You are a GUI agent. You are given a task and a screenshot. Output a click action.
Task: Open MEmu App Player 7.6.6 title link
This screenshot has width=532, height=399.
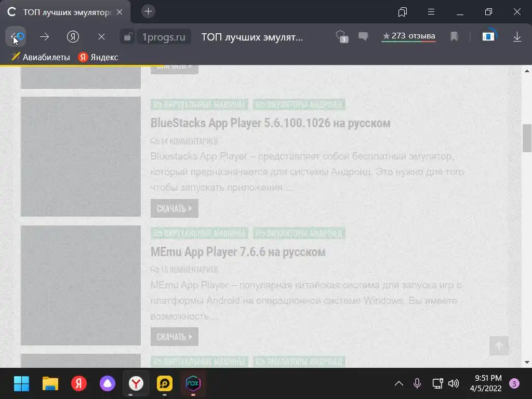click(238, 252)
